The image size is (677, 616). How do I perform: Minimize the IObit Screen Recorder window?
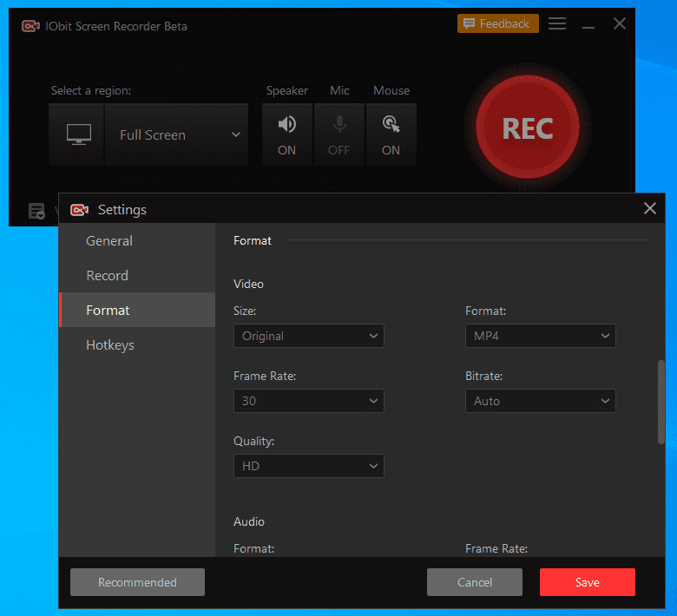tap(588, 26)
